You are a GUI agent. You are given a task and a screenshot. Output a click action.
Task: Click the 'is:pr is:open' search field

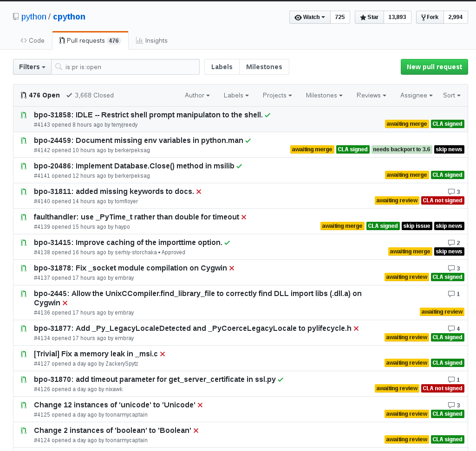[x=125, y=67]
